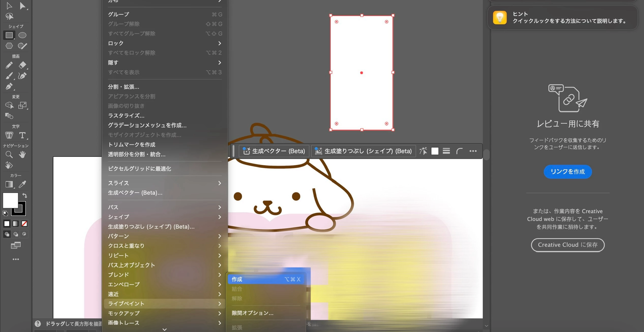Swap fill and stroke colors arrow
The width and height of the screenshot is (644, 332).
pos(25,195)
